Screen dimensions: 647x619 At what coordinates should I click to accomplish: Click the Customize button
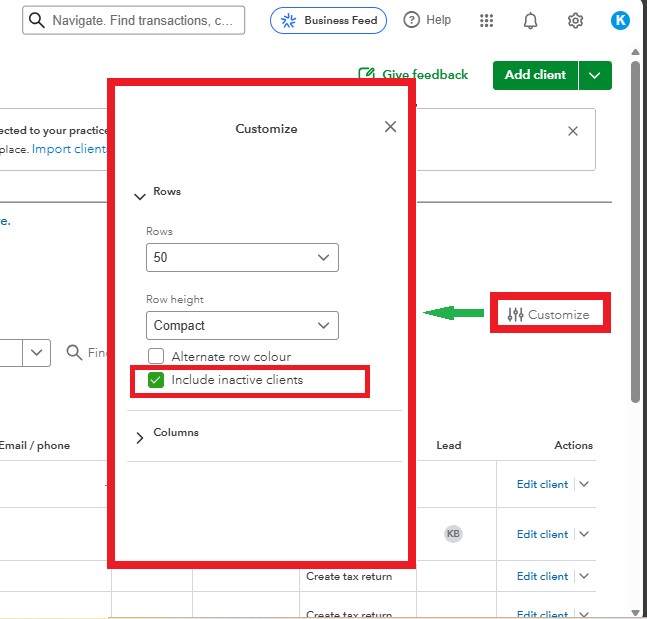pos(548,314)
